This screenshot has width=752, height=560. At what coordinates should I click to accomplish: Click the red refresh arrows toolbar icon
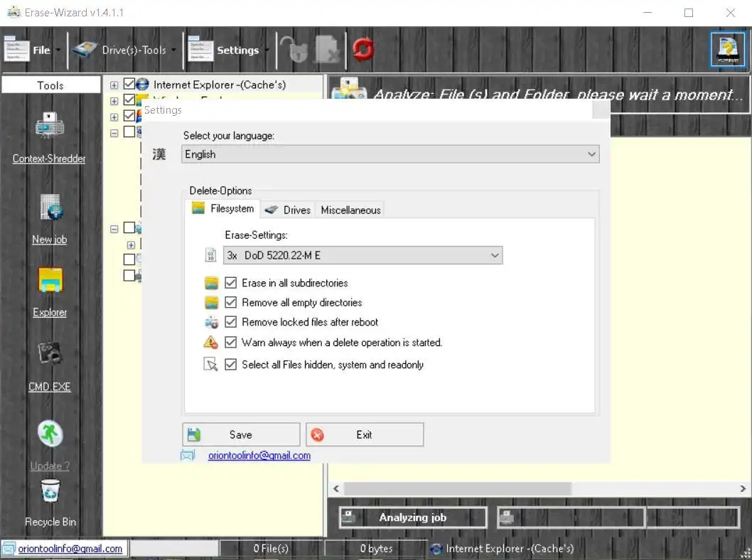363,49
